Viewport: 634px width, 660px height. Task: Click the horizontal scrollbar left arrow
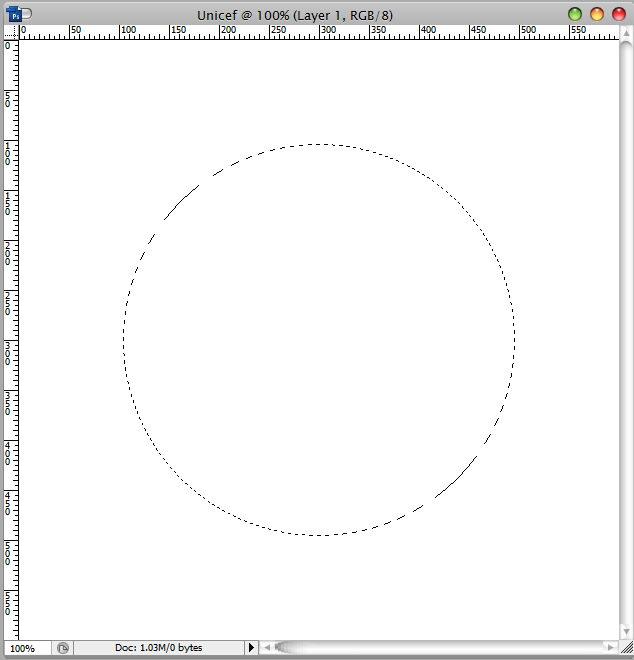click(267, 647)
